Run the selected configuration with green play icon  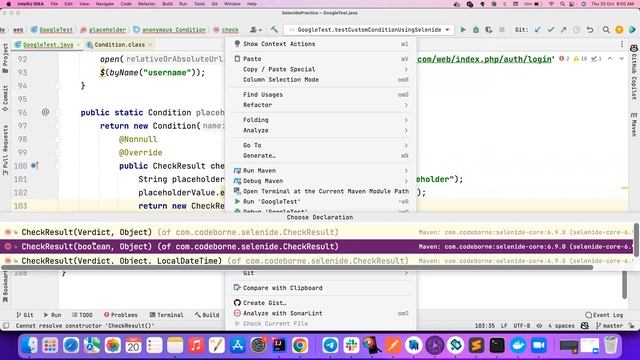click(x=463, y=29)
